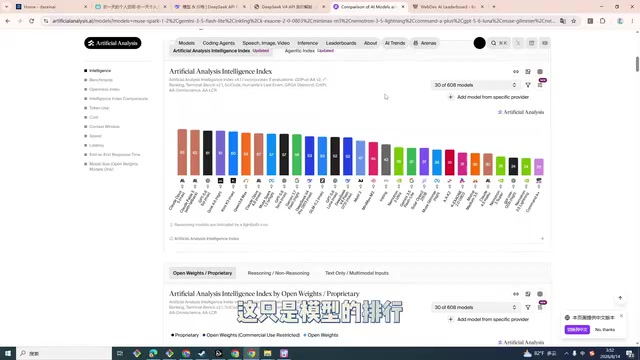The width and height of the screenshot is (640, 360).
Task: Open the '30 of 608 models' selector under Open Weights chart
Action: 475,307
